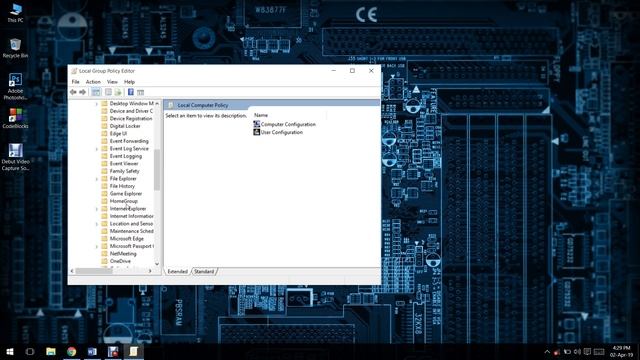Image resolution: width=640 pixels, height=360 pixels.
Task: Open the Action Center notification icon
Action: 587,351
